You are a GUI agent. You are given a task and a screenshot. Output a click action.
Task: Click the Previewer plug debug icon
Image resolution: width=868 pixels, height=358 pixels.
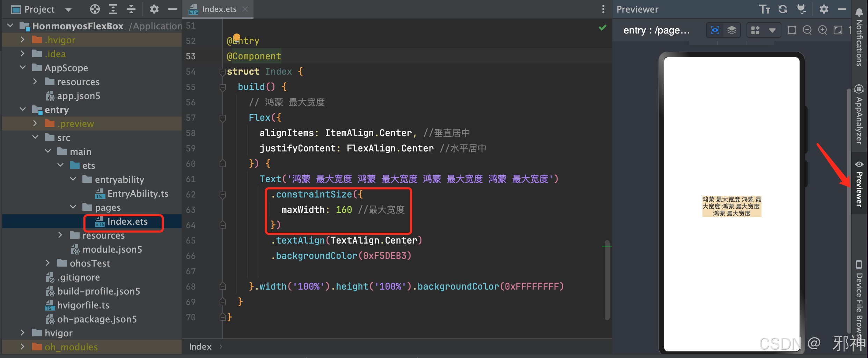pos(801,9)
